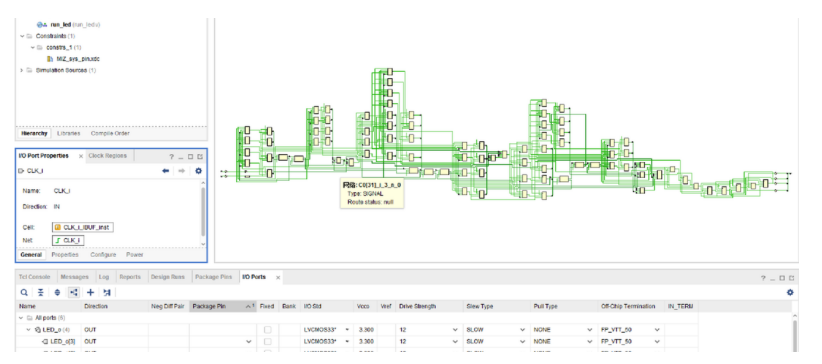Collapse the All ports tree node
This screenshot has height=364, width=822.
[21, 318]
